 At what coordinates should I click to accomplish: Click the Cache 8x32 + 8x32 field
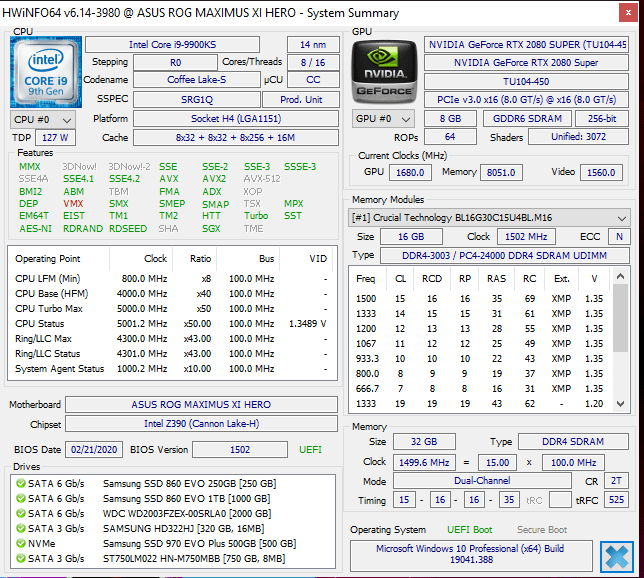[x=236, y=138]
